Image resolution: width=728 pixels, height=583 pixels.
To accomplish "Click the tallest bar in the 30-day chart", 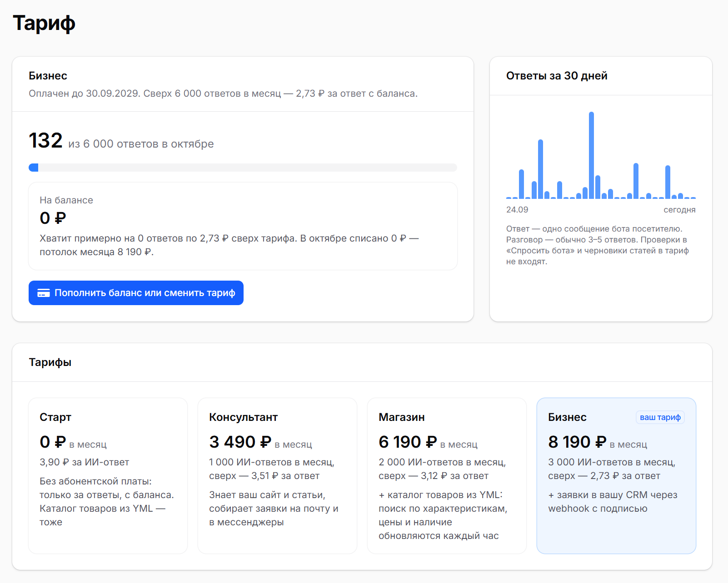I will (x=591, y=155).
